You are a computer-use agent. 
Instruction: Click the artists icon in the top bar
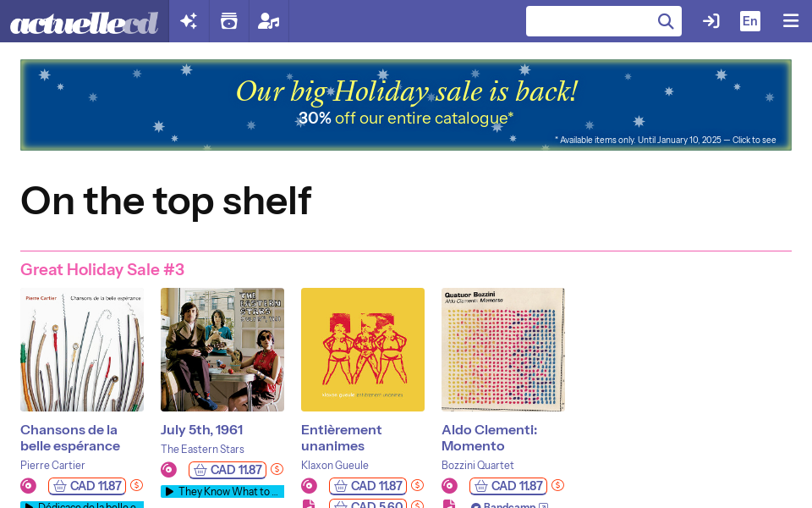click(x=268, y=20)
